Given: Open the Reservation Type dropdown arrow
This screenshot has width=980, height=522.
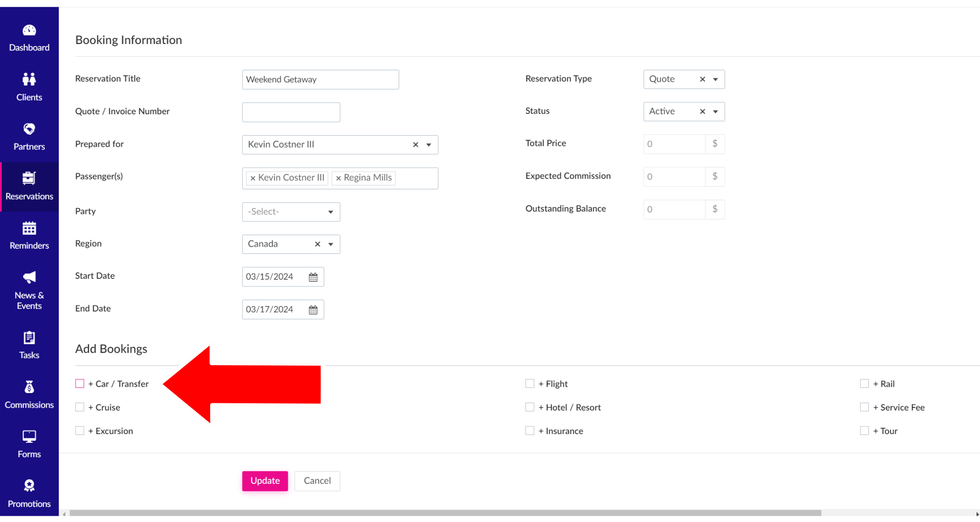Looking at the screenshot, I should tap(715, 80).
